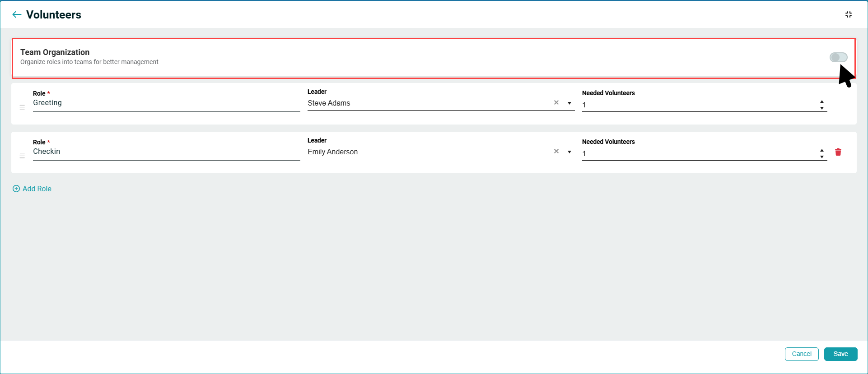Grab the drag handle for Checkin role
868x374 pixels.
coord(22,156)
